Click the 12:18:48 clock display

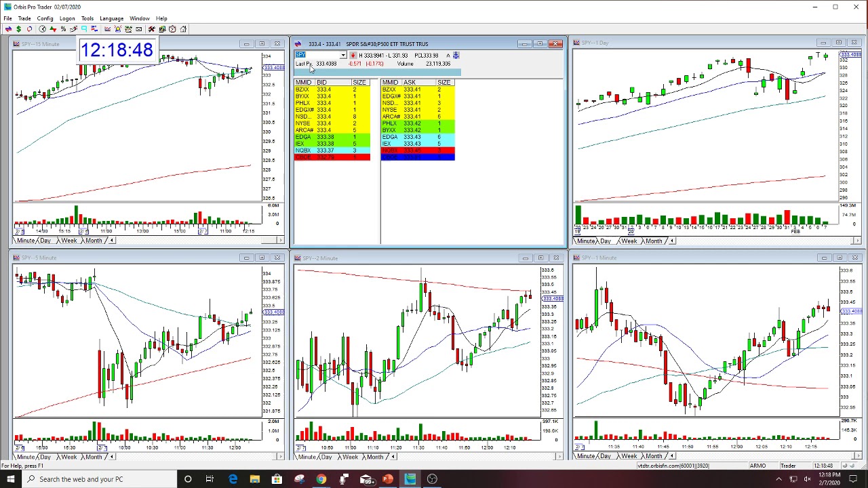tap(117, 49)
